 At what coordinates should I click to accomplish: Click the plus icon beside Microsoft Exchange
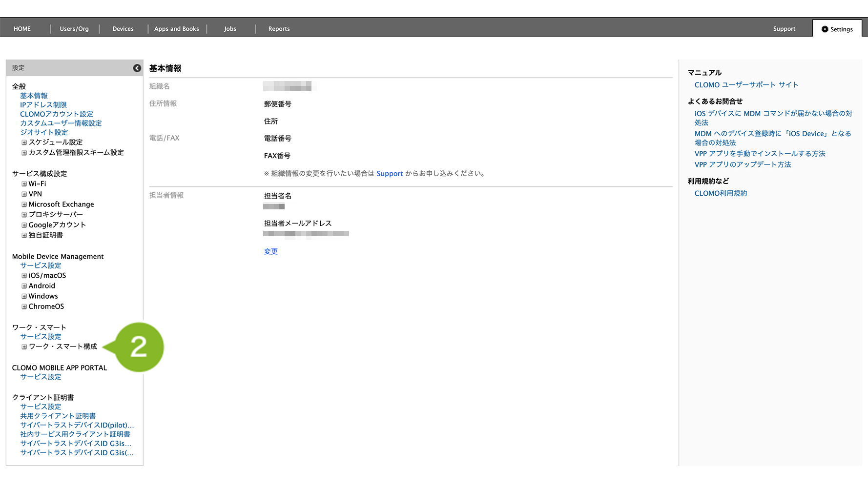pos(24,204)
